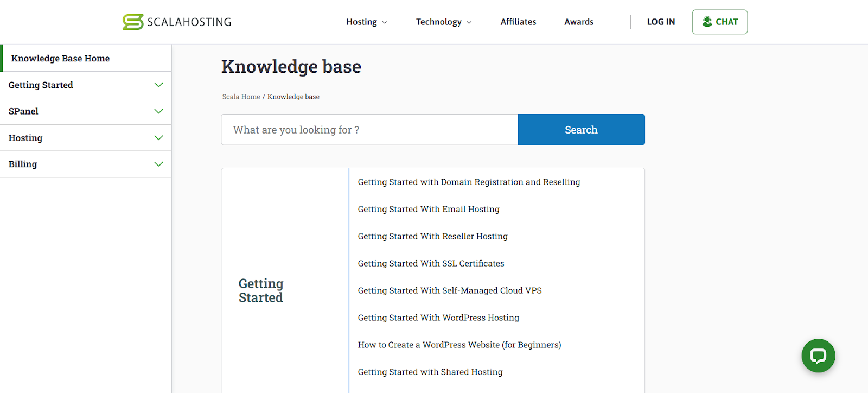The image size is (868, 393).
Task: Open 'How to Create a WordPress Website' article
Action: pos(459,345)
